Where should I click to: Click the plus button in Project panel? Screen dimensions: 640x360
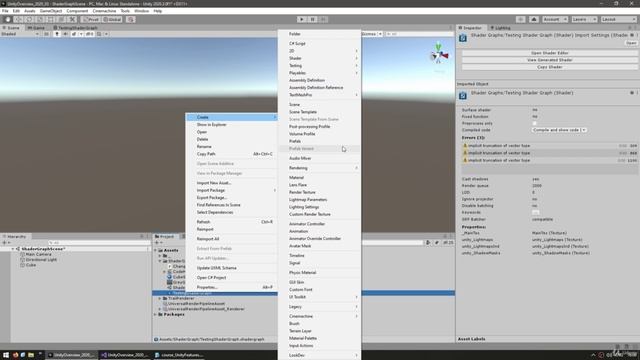tap(158, 242)
